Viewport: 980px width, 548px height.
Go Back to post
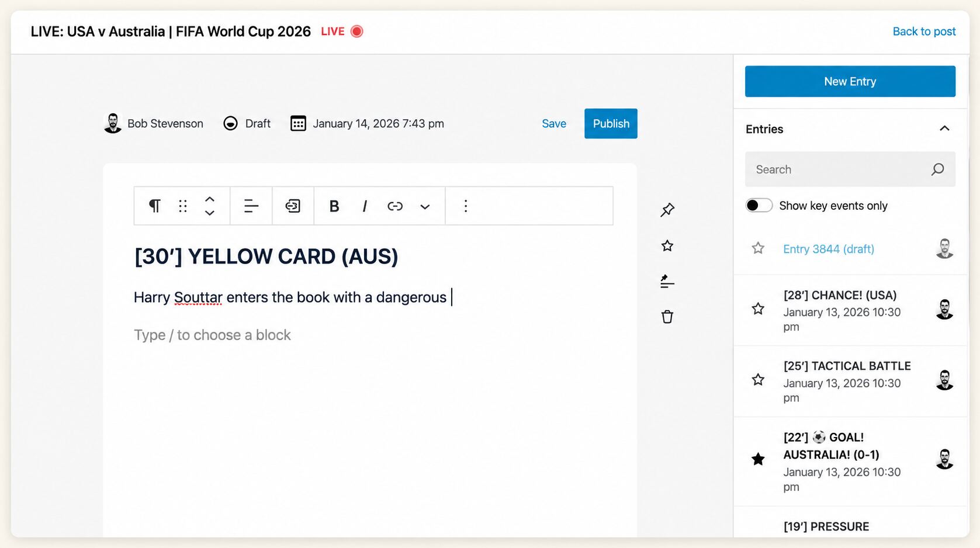(924, 32)
